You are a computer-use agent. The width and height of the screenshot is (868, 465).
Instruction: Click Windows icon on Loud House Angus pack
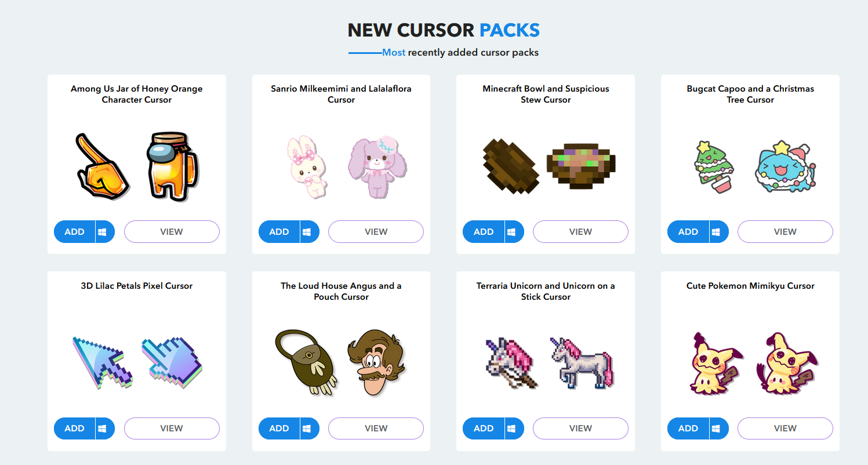coord(307,428)
